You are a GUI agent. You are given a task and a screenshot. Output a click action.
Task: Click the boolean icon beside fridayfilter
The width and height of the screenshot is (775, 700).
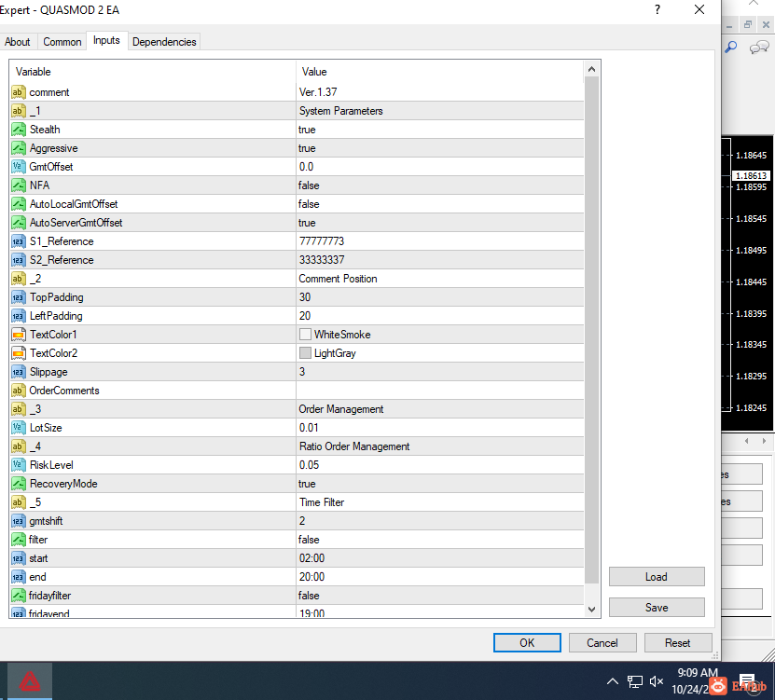(19, 596)
